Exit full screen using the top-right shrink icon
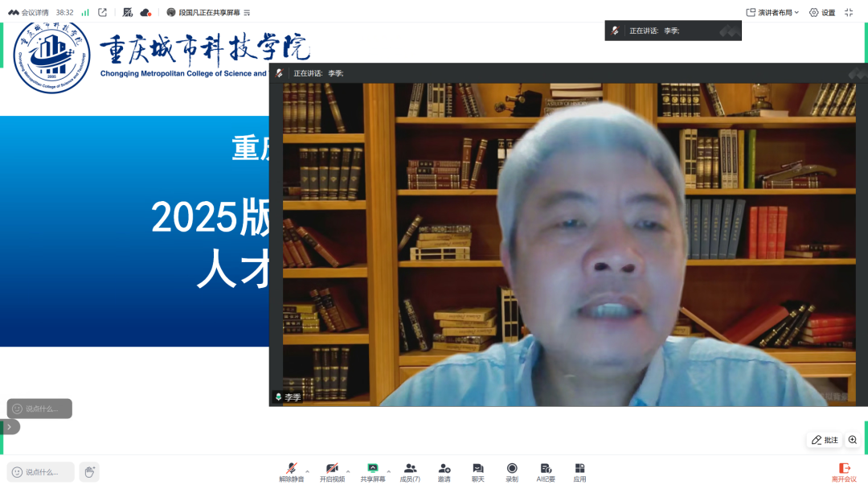 point(849,12)
